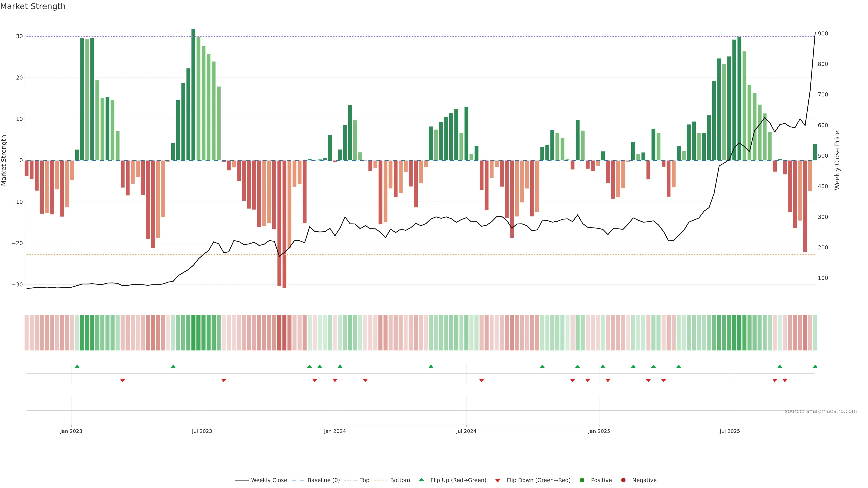The width and height of the screenshot is (868, 488).
Task: Toggle the Top dotted line legend entry
Action: pyautogui.click(x=365, y=480)
